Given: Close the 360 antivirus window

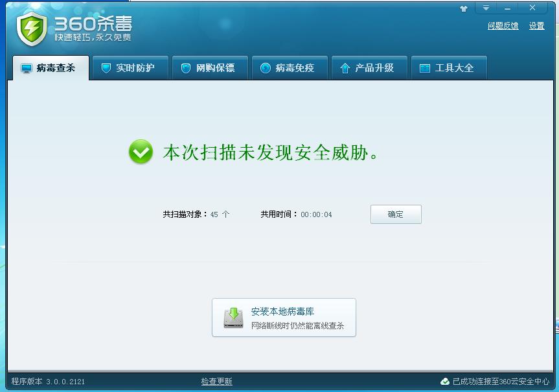Looking at the screenshot, I should pyautogui.click(x=532, y=8).
